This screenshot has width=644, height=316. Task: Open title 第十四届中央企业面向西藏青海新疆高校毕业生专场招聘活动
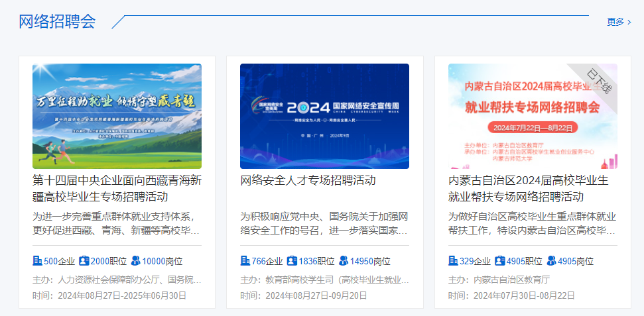(x=117, y=188)
